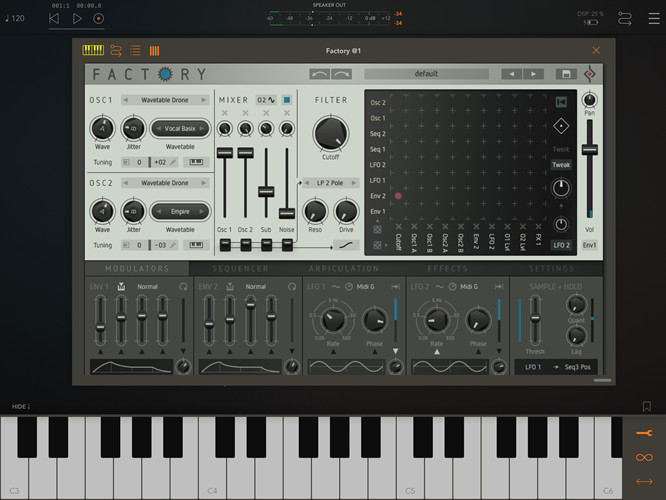
Task: Start playback with the transport play button
Action: (77, 18)
